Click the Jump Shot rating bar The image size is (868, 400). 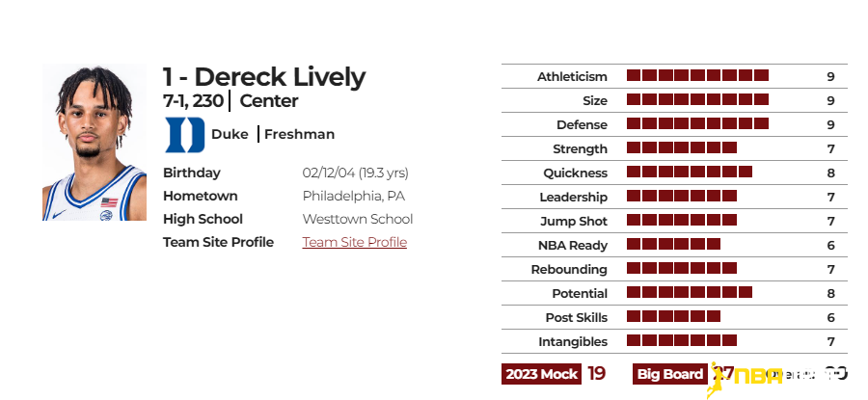tap(682, 220)
